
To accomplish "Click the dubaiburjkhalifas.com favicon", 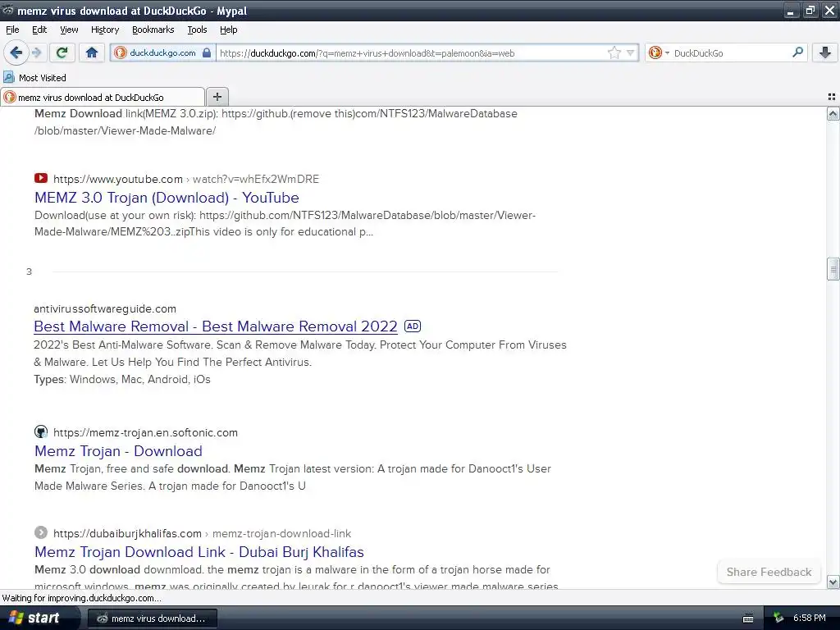I will tap(41, 533).
